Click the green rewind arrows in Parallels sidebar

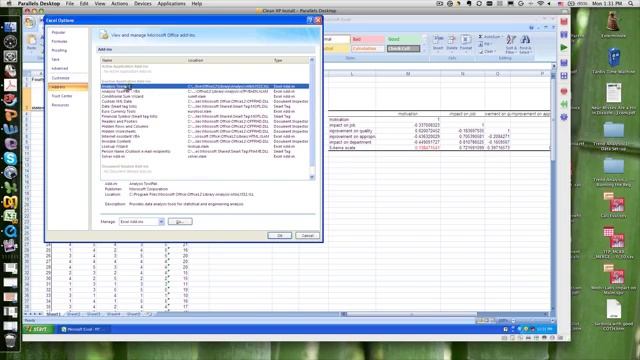coord(564,104)
